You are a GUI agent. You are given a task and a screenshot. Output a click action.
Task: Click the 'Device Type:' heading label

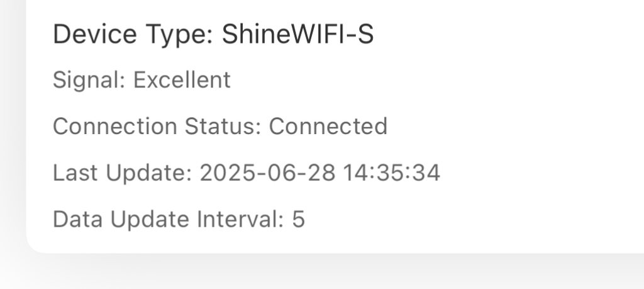133,35
